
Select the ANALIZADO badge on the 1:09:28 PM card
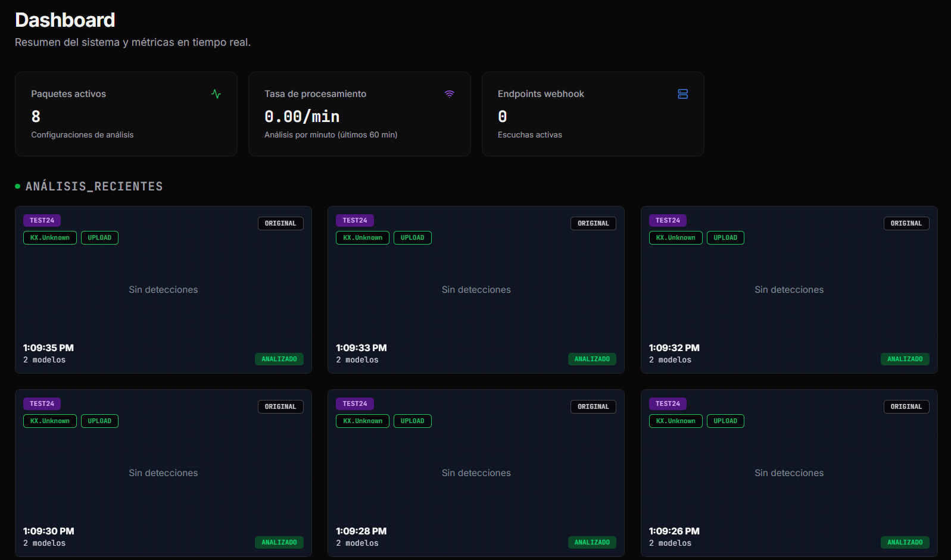(593, 542)
